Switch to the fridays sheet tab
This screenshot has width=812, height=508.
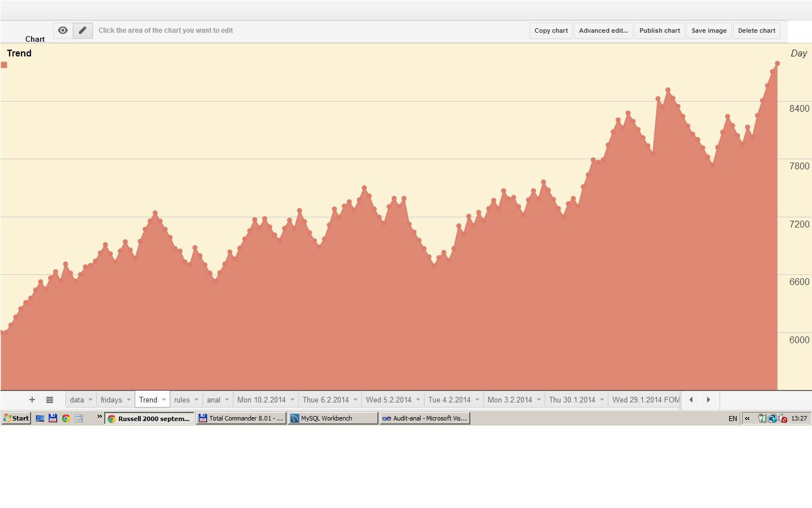coord(111,400)
